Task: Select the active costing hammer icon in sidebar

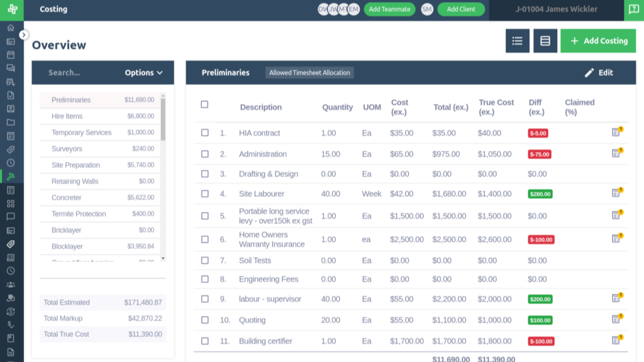Action: pos(11,177)
